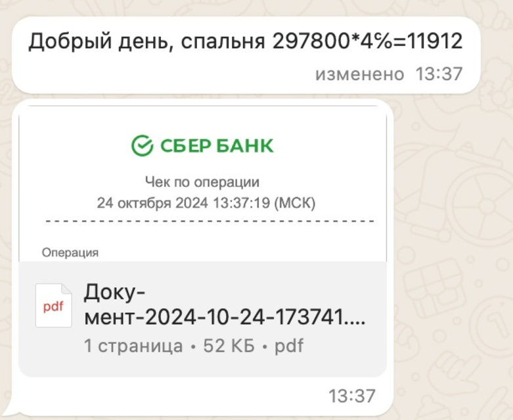513x420 pixels.
Task: Click the 'Операция' label in receipt preview
Action: (x=70, y=252)
